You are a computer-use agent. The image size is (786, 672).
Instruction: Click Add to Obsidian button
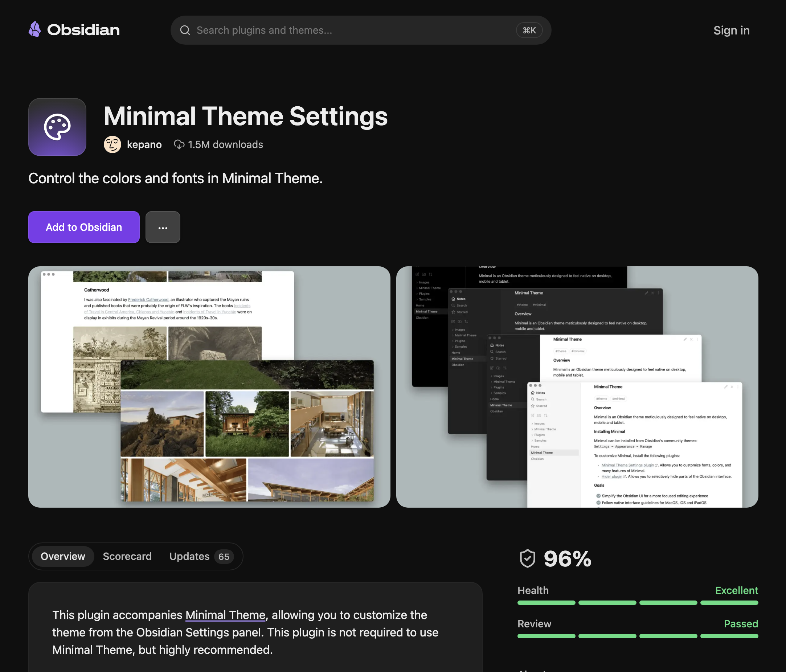coord(84,228)
